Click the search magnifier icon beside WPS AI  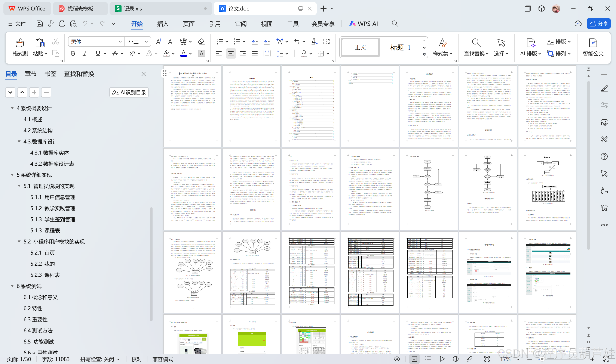pos(395,24)
